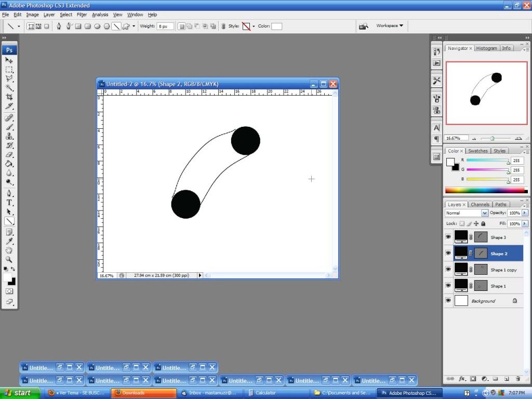The width and height of the screenshot is (532, 399).
Task: Select the Shape 3 layer name
Action: coord(498,237)
